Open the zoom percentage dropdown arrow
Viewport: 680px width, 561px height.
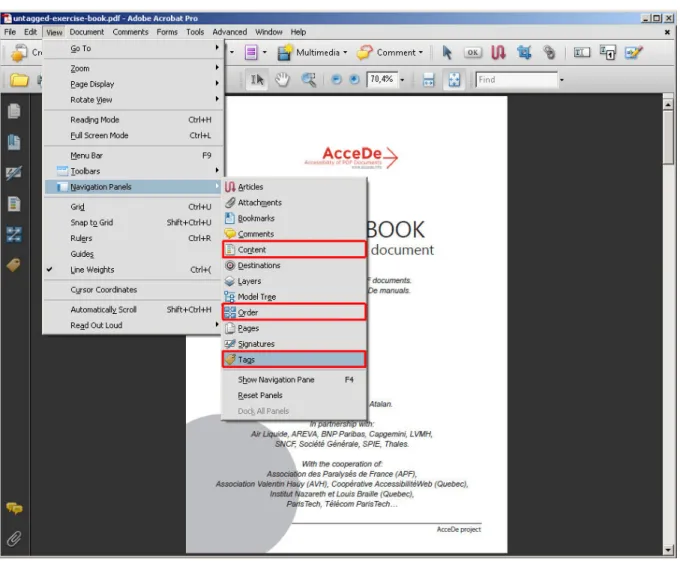(402, 80)
